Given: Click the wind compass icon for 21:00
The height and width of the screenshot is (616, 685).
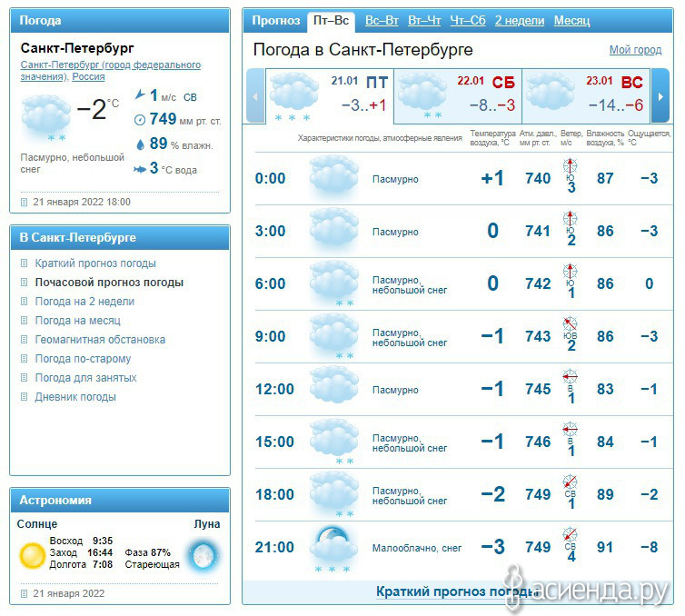Looking at the screenshot, I should pos(571,535).
